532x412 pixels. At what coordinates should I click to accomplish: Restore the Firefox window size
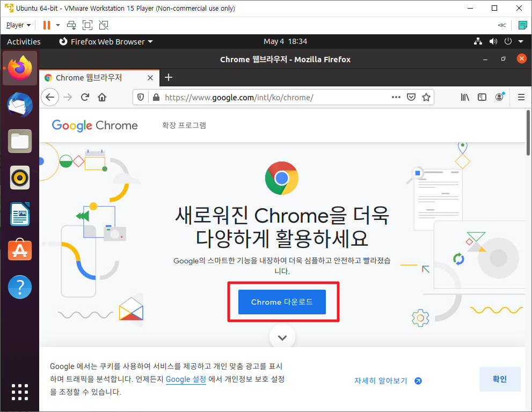click(503, 59)
